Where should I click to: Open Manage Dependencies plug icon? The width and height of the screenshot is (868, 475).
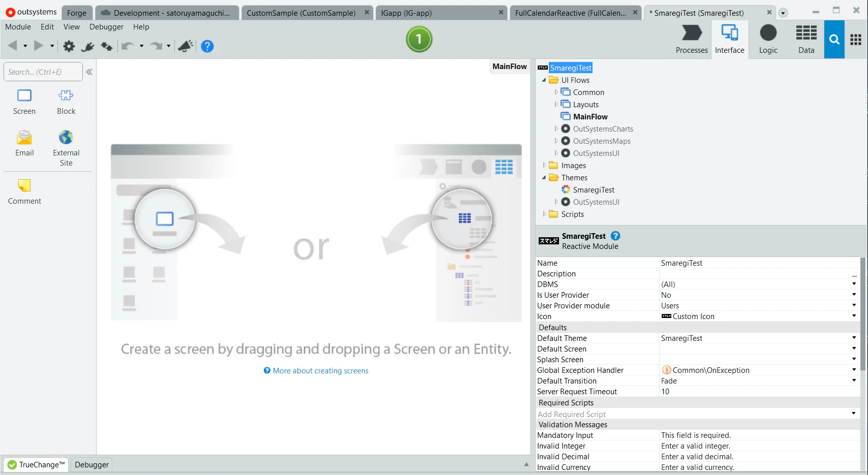click(x=87, y=47)
